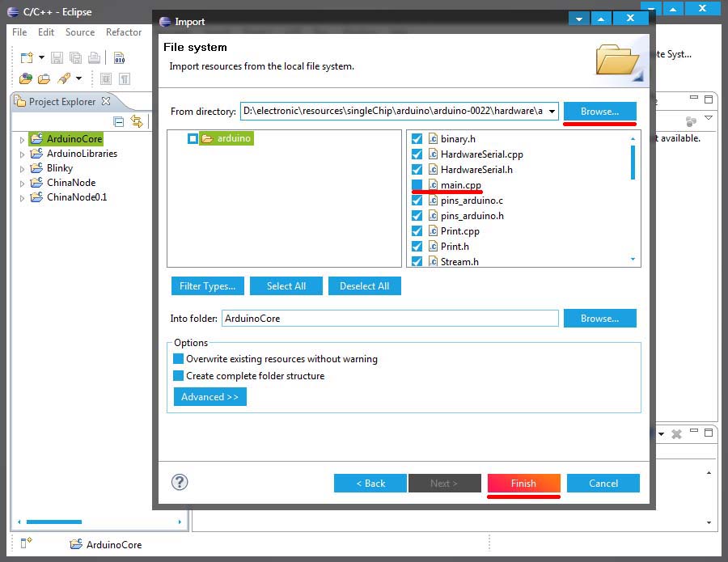Maximize the top-right Eclipse view

coord(709,99)
